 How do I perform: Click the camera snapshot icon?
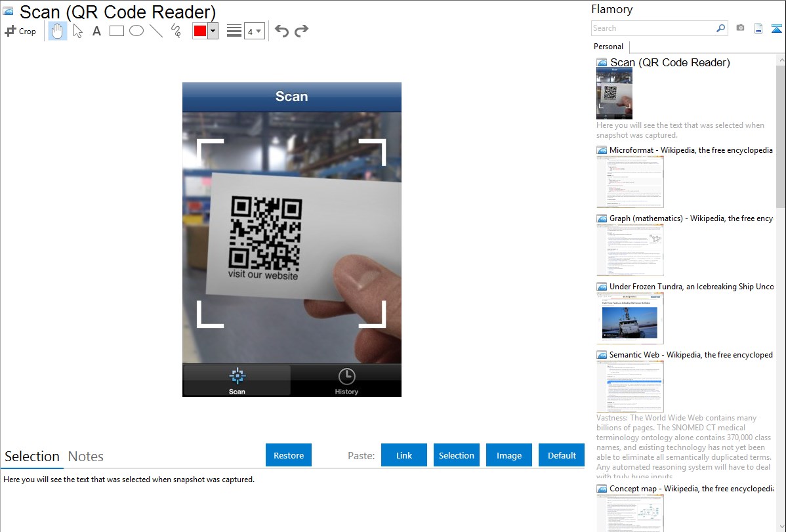(740, 28)
